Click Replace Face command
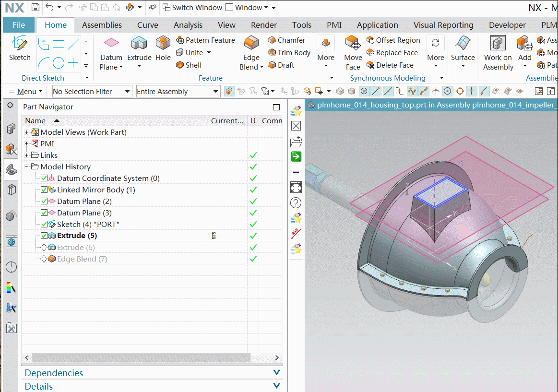The height and width of the screenshot is (392, 558). click(392, 53)
